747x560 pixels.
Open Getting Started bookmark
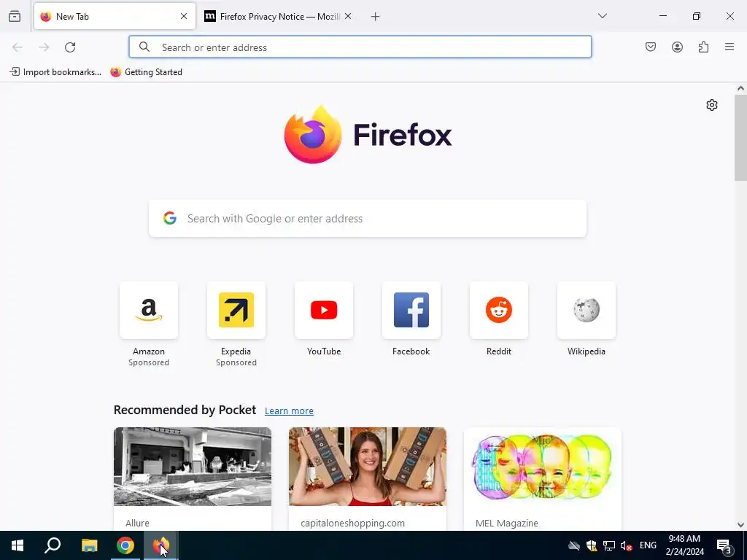click(x=146, y=72)
